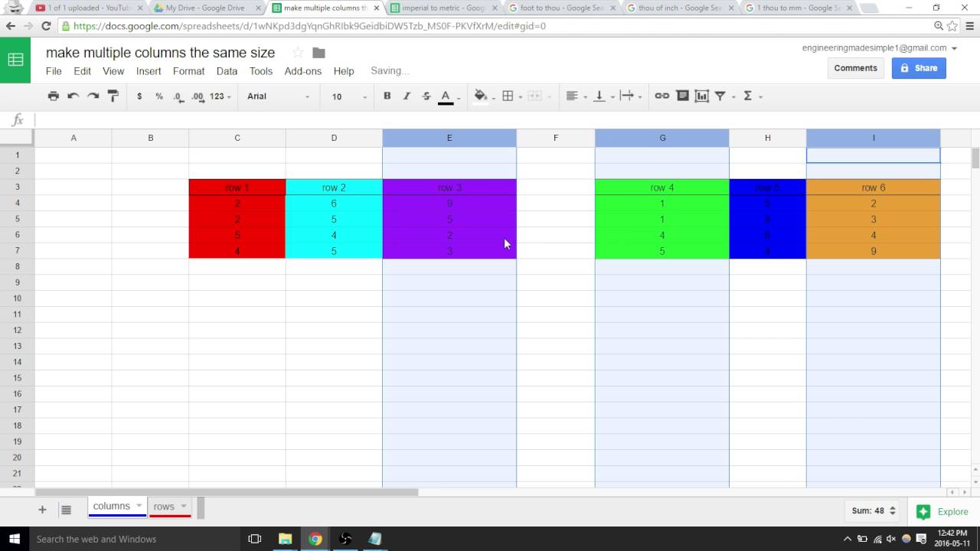980x551 pixels.
Task: Click the blue Share button
Action: click(x=919, y=68)
